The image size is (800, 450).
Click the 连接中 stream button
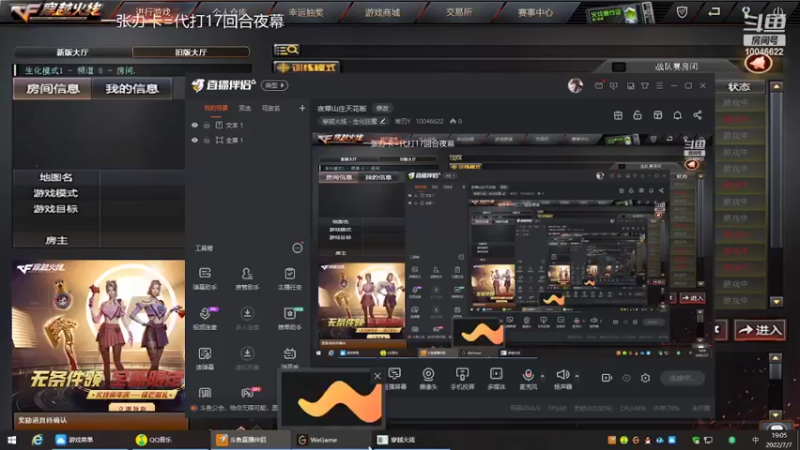(x=682, y=378)
